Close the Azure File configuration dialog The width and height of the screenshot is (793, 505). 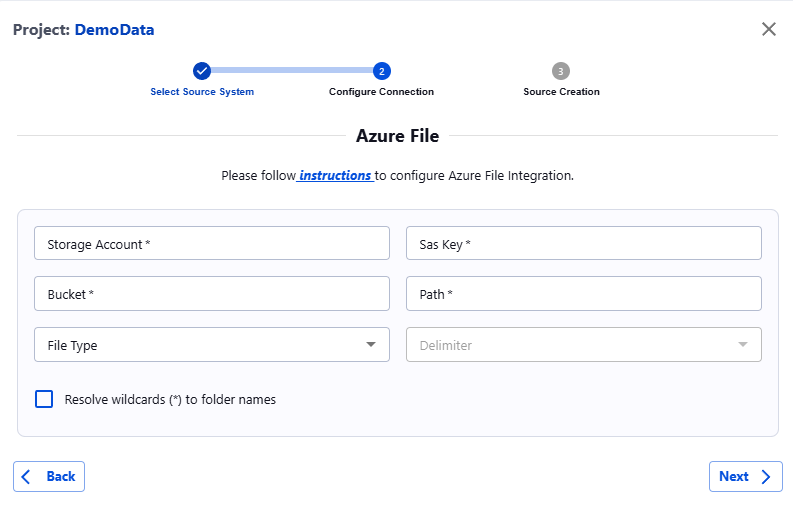click(768, 29)
